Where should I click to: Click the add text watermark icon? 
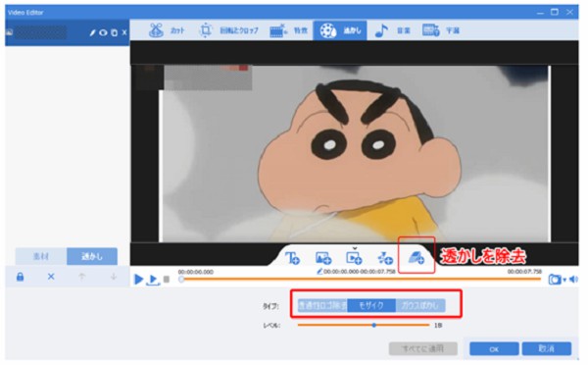coord(292,258)
